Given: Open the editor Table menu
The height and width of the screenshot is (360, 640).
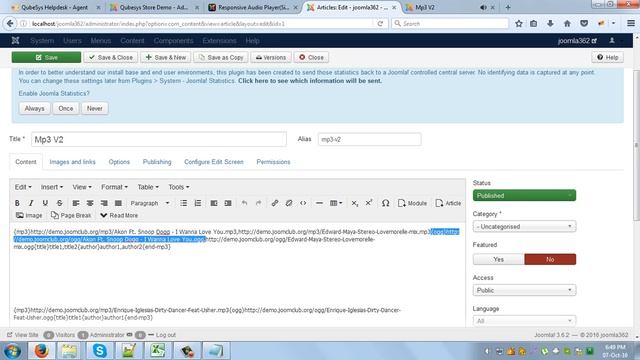Looking at the screenshot, I should coord(148,187).
